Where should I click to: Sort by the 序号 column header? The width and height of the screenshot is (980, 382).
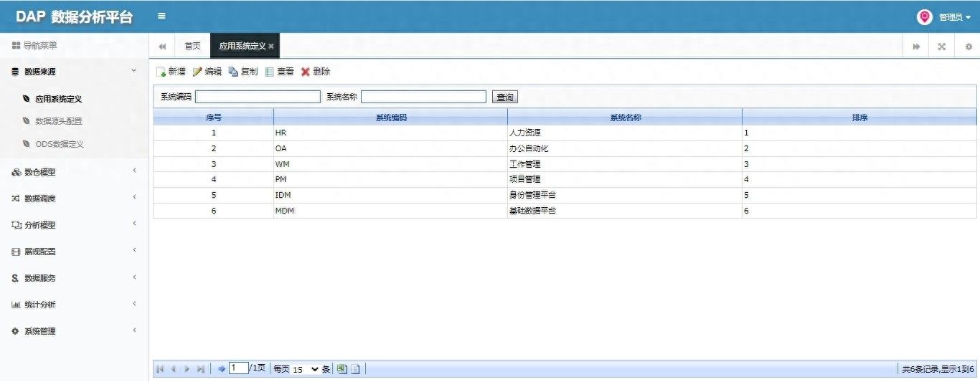pyautogui.click(x=213, y=118)
